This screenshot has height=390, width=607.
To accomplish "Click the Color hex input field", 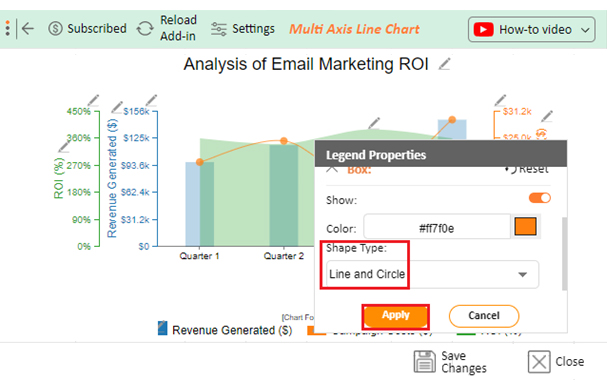I will (x=437, y=227).
